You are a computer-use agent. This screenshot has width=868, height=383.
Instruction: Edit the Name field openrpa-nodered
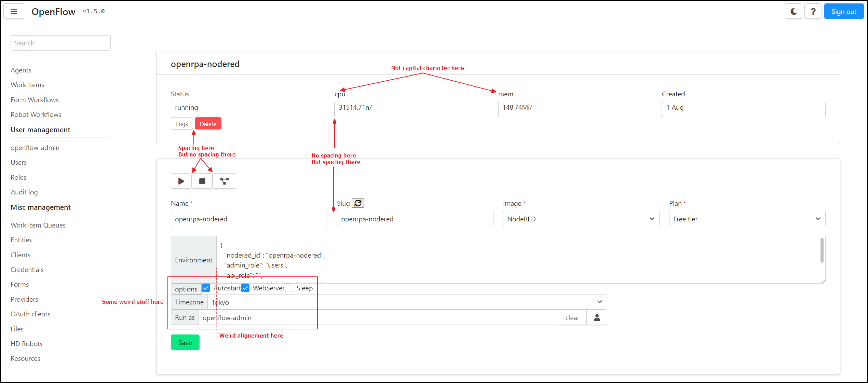pos(249,219)
